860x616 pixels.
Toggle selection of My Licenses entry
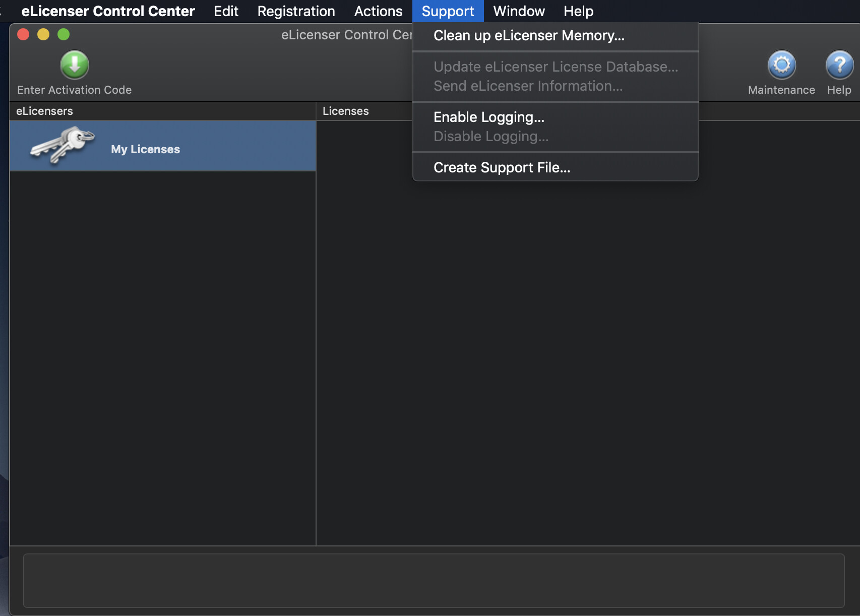tap(145, 149)
